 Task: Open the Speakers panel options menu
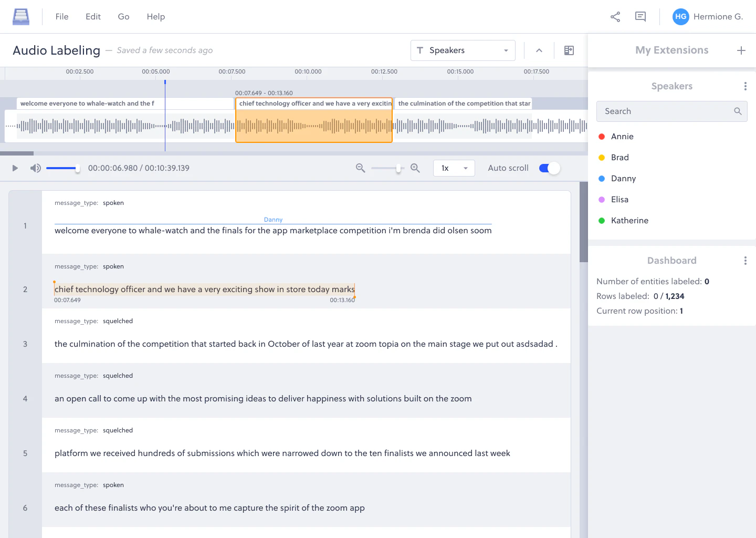point(745,86)
